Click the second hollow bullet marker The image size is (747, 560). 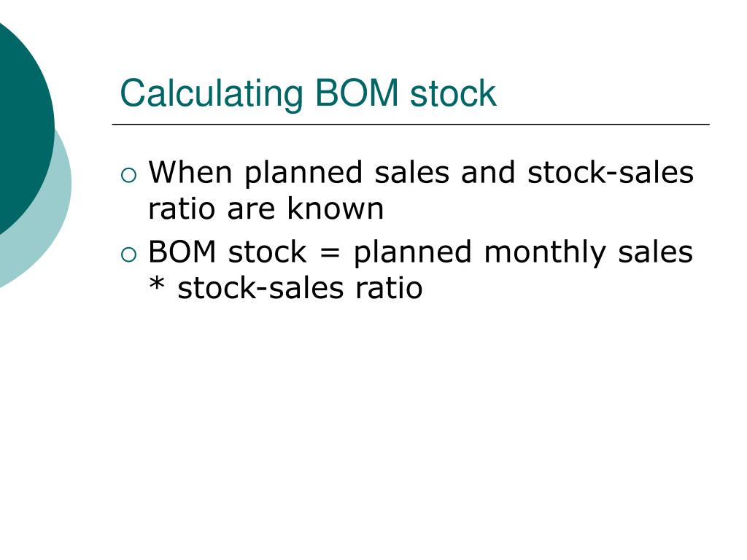[x=128, y=255]
